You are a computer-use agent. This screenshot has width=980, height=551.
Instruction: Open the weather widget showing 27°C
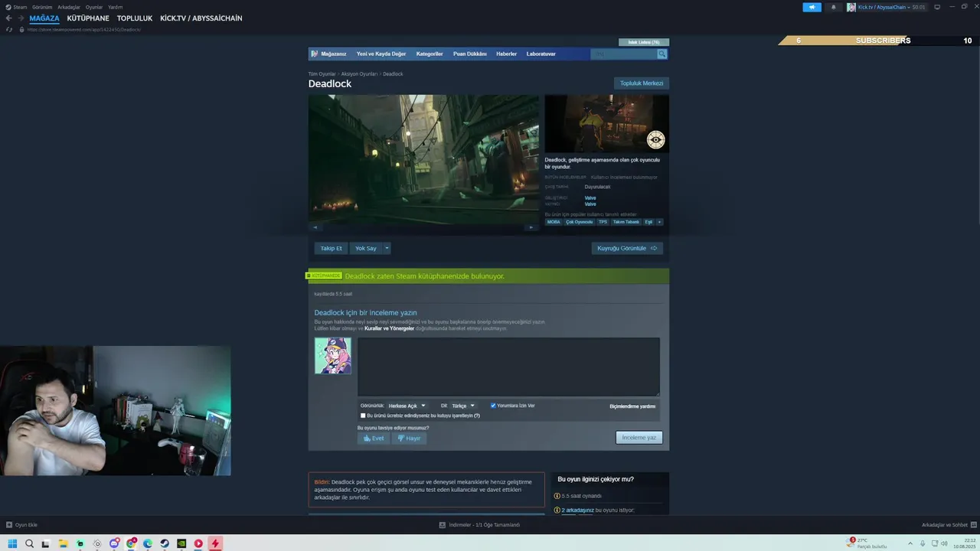[867, 543]
